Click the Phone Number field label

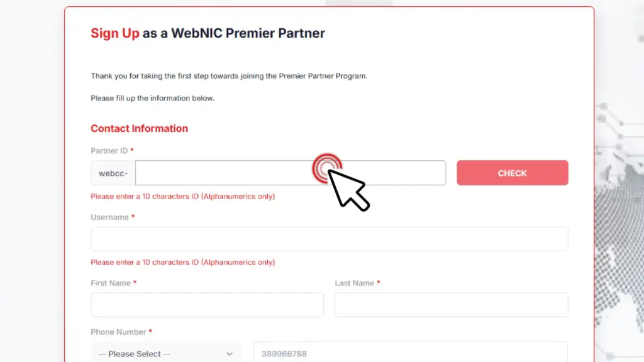[x=119, y=332]
